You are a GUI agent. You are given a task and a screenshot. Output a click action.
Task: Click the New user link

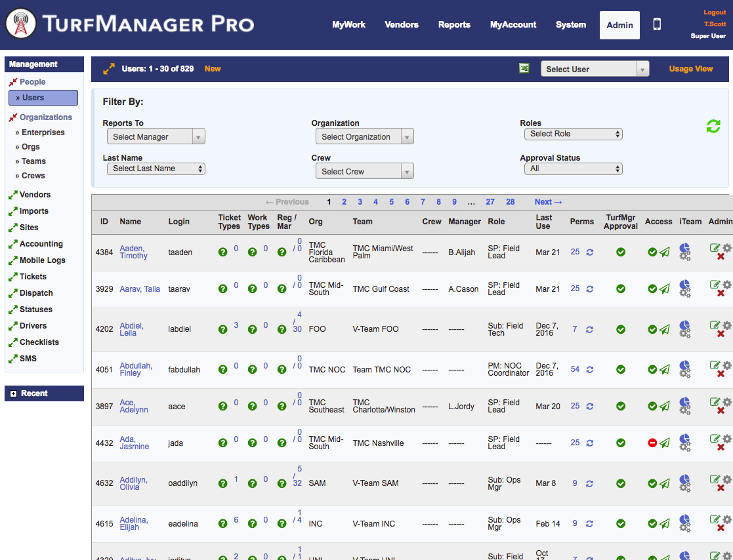click(x=212, y=69)
